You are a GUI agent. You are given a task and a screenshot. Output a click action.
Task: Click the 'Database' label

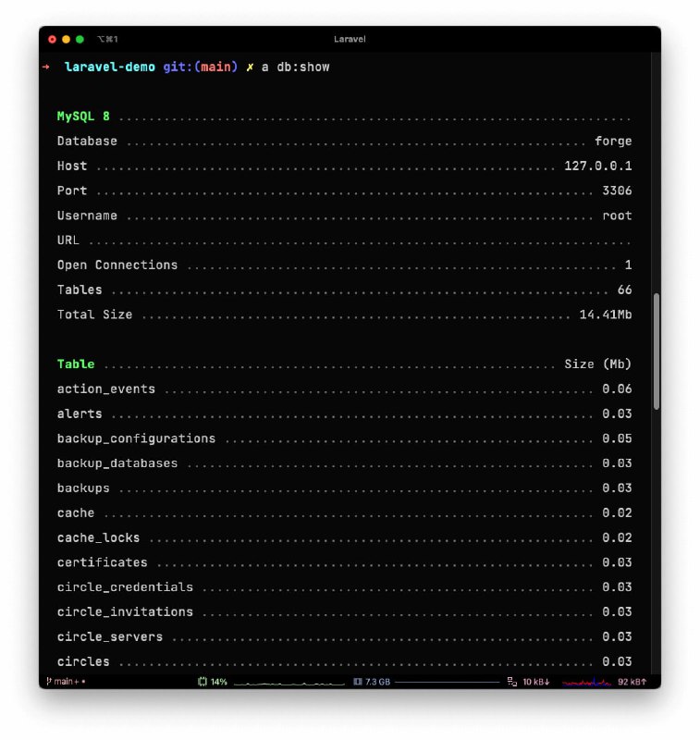(x=87, y=142)
